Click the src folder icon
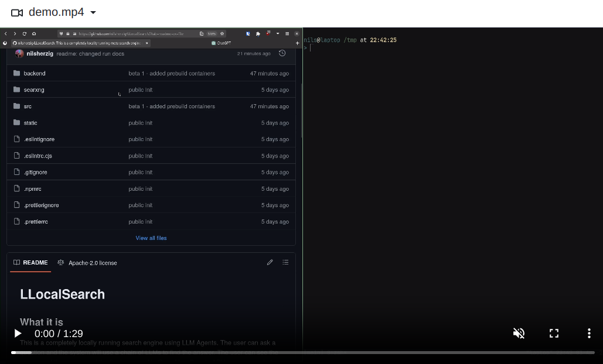This screenshot has height=364, width=603. coord(16,107)
